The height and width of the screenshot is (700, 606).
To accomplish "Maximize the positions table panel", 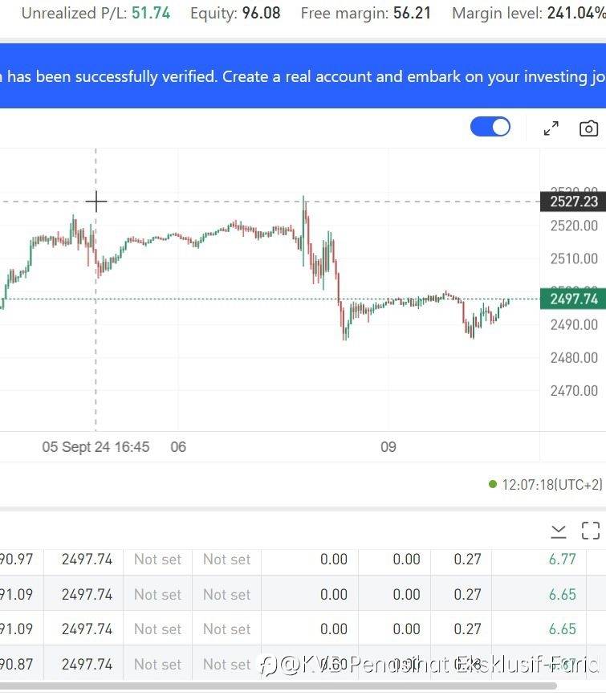I will click(591, 531).
